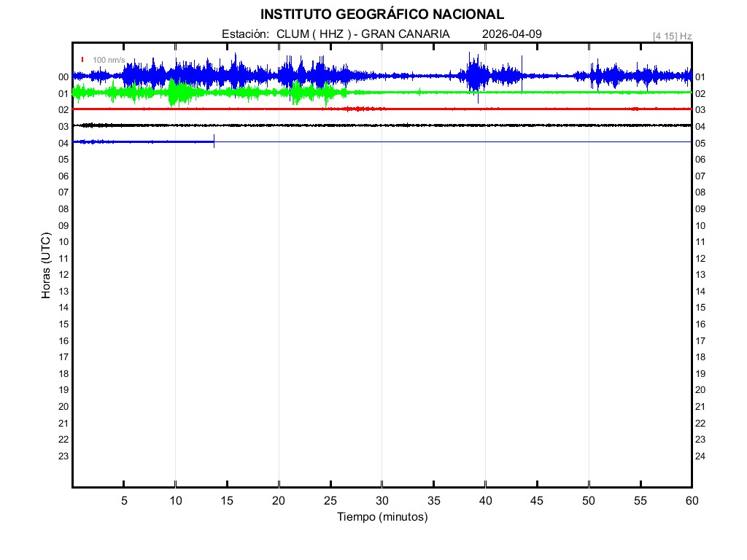Screen dimensions: 747x560
Task: Select the station label CLUM ( HHZ )
Action: click(314, 34)
